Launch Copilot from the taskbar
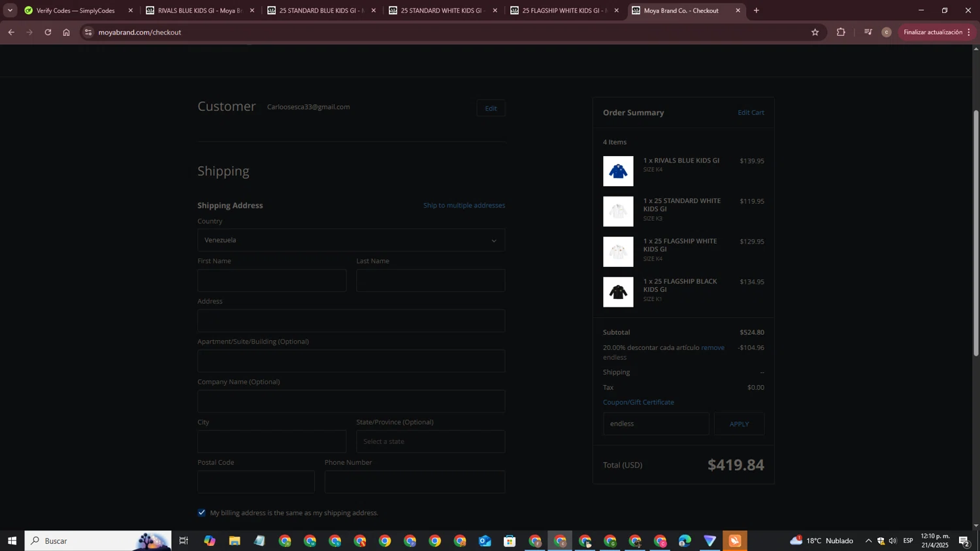Viewport: 980px width, 551px height. (209, 541)
